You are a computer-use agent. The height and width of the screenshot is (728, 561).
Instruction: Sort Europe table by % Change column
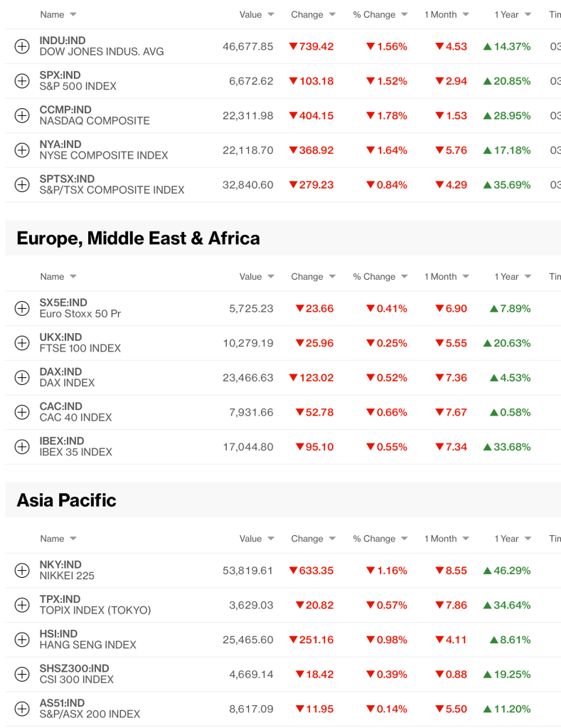click(x=380, y=277)
